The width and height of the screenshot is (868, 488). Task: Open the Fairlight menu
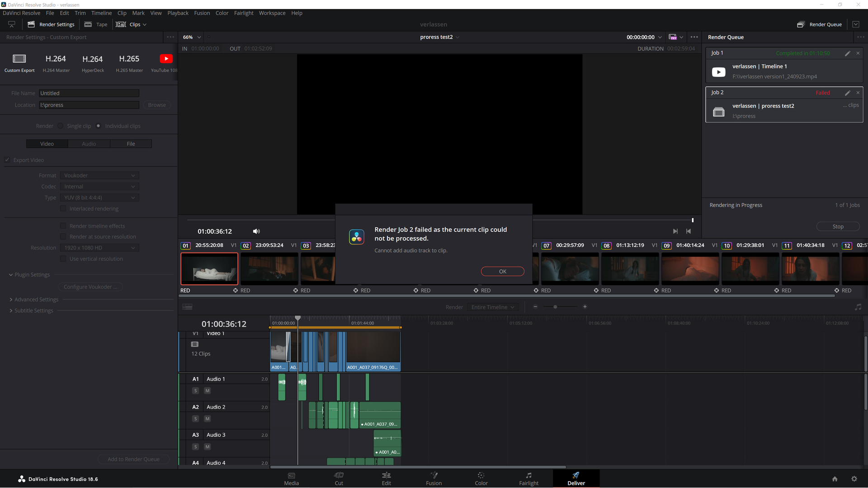click(244, 13)
